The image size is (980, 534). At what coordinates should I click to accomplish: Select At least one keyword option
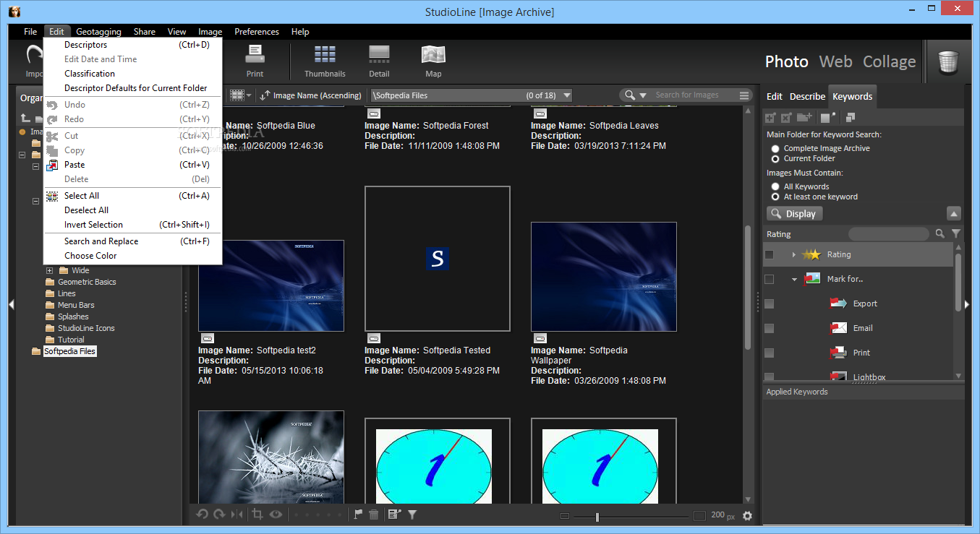[x=775, y=197]
